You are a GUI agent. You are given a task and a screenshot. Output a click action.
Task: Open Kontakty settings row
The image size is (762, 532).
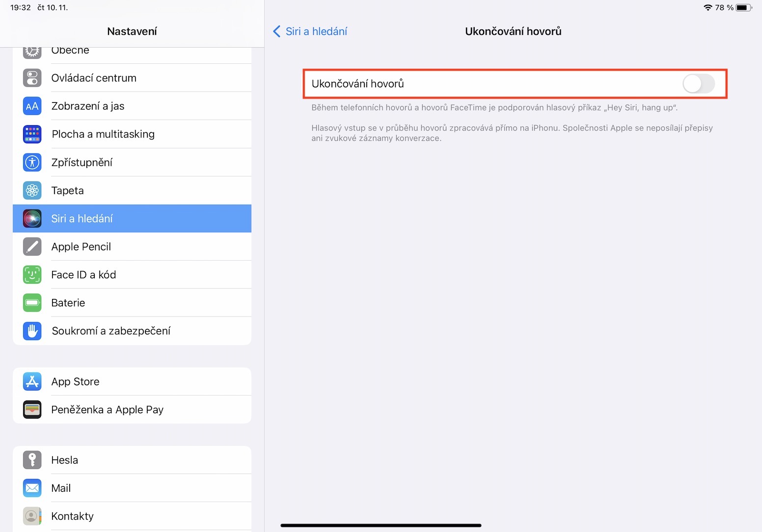click(72, 516)
